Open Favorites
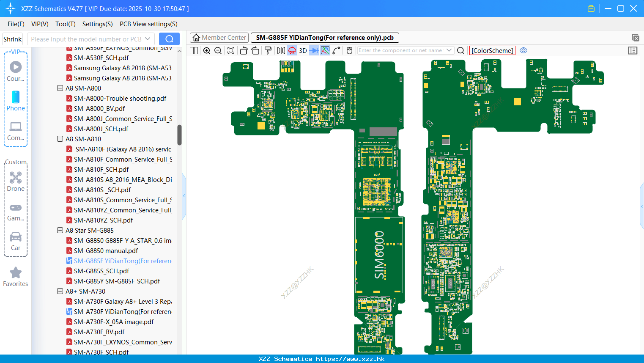This screenshot has width=644, height=363. tap(16, 277)
